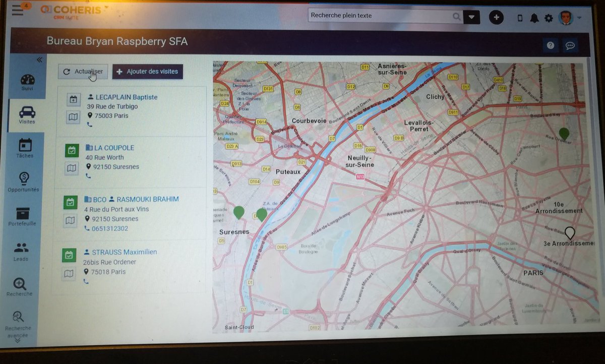Open Recherche avancée in the sidebar

[18, 324]
